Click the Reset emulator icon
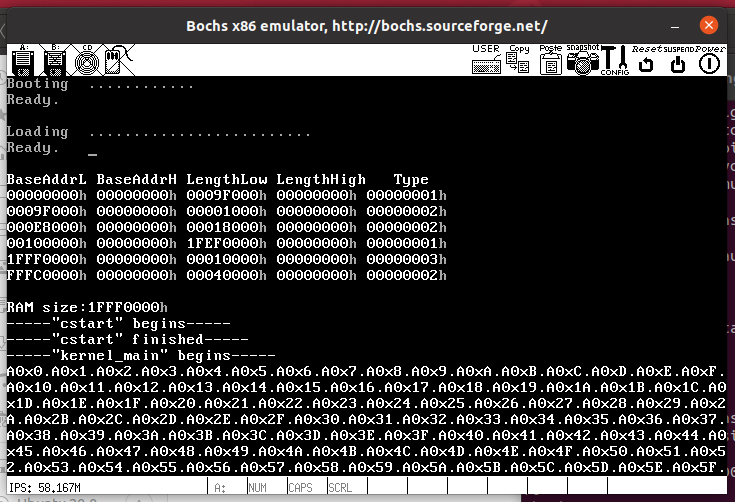Screen dimensions: 735x502 tap(646, 60)
